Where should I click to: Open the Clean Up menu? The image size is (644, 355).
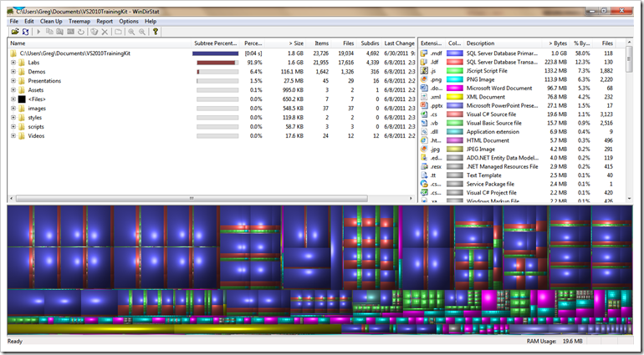[51, 22]
